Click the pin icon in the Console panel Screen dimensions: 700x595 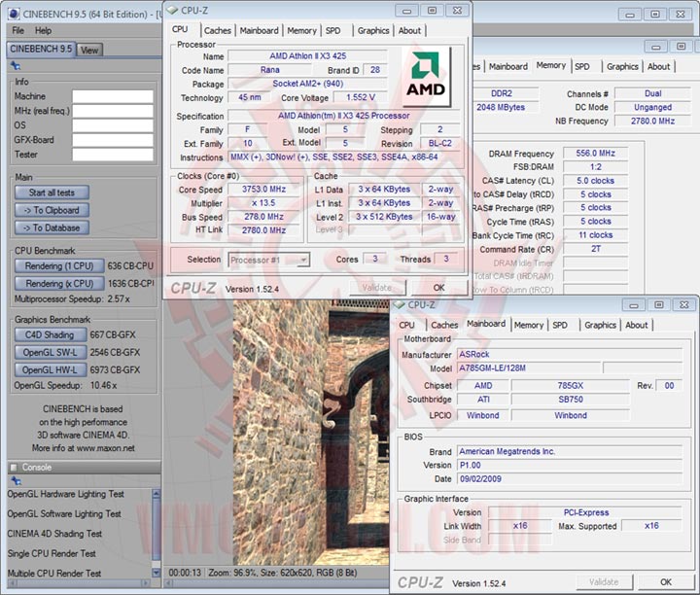coord(17,480)
